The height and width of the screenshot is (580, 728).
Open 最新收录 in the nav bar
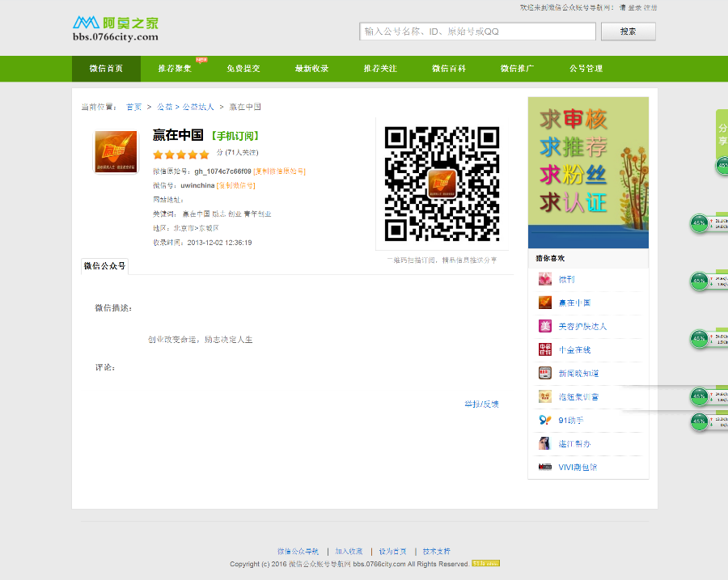point(311,69)
